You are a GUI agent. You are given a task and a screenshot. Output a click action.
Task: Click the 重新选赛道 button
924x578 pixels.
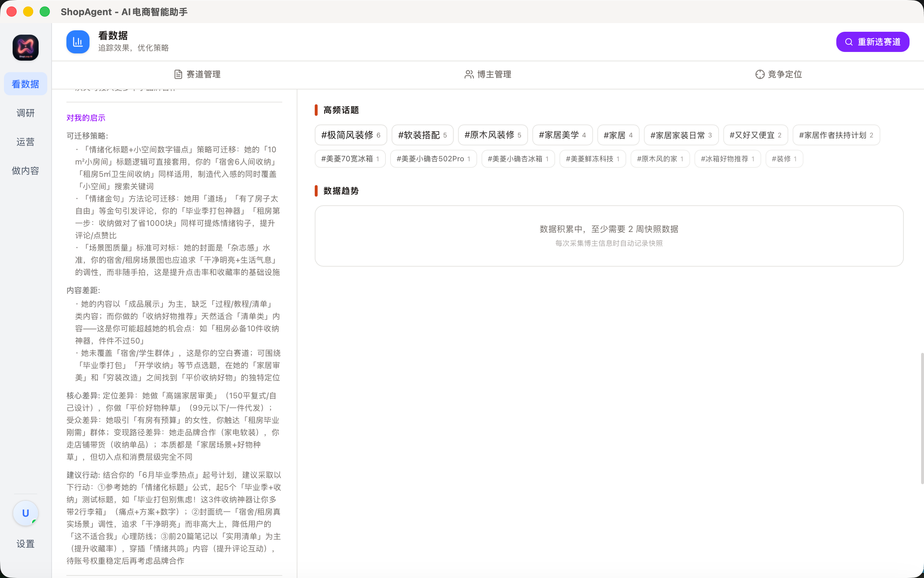[872, 41]
